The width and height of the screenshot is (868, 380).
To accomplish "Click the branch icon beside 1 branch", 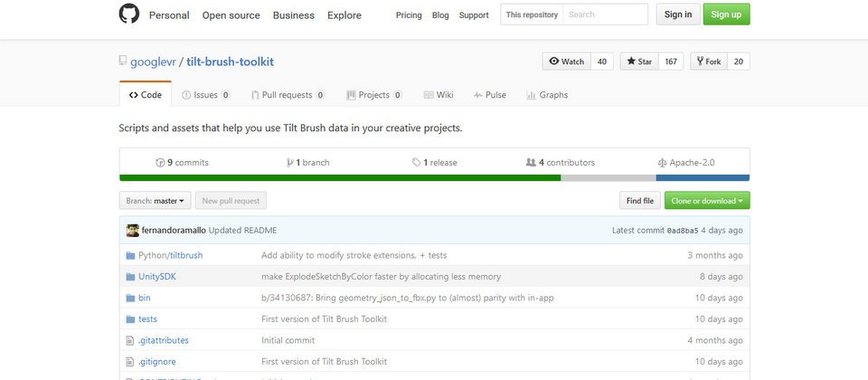I will pyautogui.click(x=289, y=162).
